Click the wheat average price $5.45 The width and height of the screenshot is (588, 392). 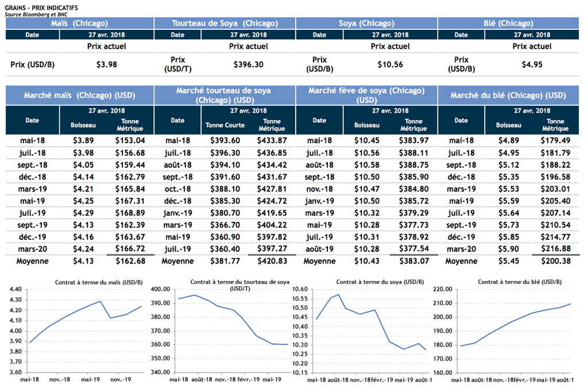pos(509,261)
